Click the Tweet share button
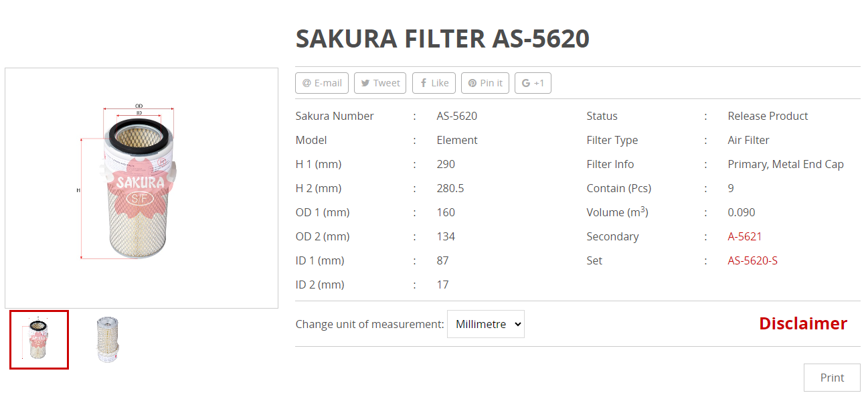The height and width of the screenshot is (395, 868). (380, 83)
